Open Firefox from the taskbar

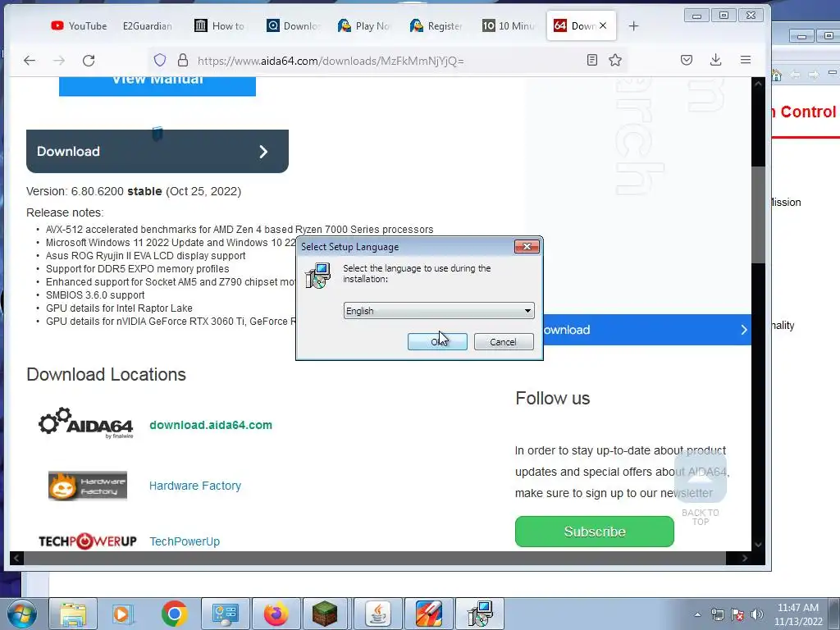276,614
